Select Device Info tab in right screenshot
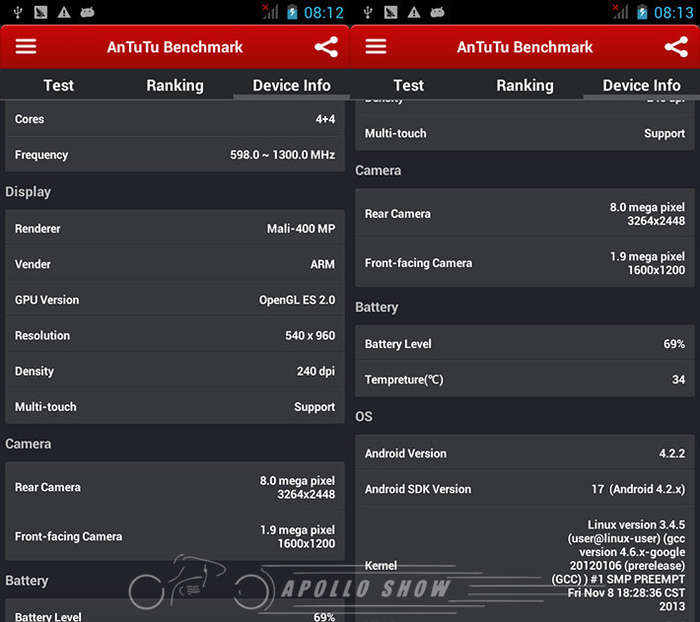Viewport: 700px width, 622px height. click(642, 85)
